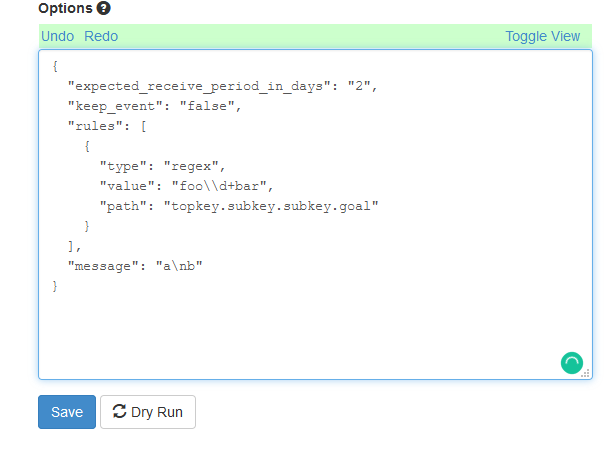Screen dimensions: 616x453
Task: Click the "rules" key text
Action: click(95, 126)
